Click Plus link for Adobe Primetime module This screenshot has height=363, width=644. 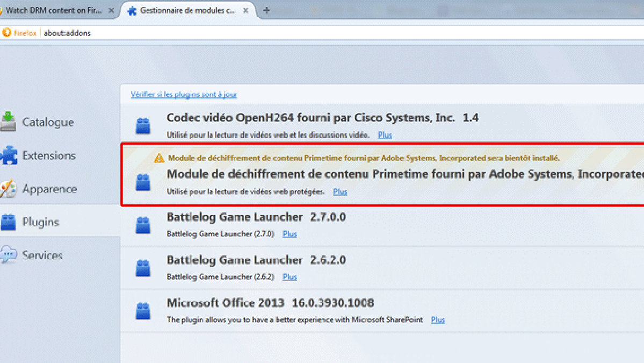(340, 191)
